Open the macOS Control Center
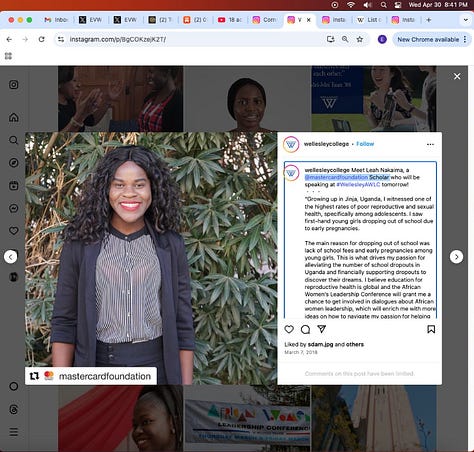Screen dimensions: 474x452 click(398, 5)
